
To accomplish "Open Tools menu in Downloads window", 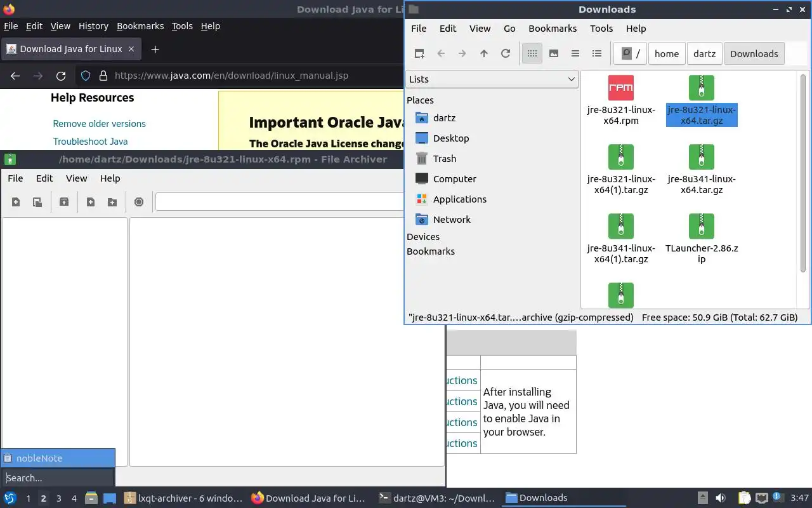I will [601, 29].
